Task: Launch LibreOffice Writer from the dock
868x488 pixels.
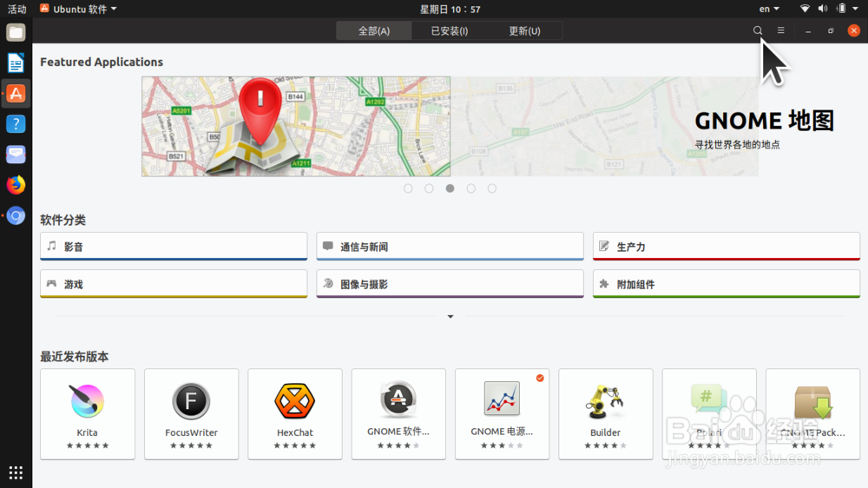Action: [16, 63]
